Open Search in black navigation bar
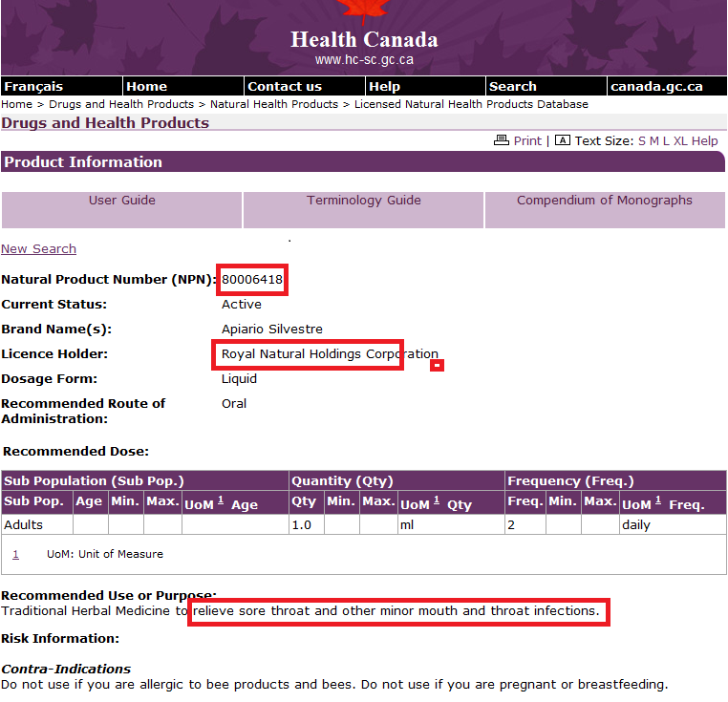The height and width of the screenshot is (702, 728). point(546,86)
